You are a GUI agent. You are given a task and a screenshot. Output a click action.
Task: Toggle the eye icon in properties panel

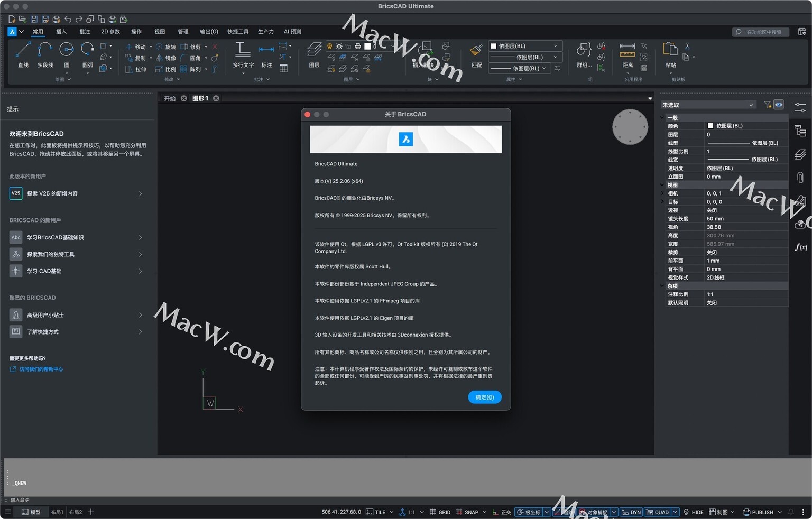779,105
